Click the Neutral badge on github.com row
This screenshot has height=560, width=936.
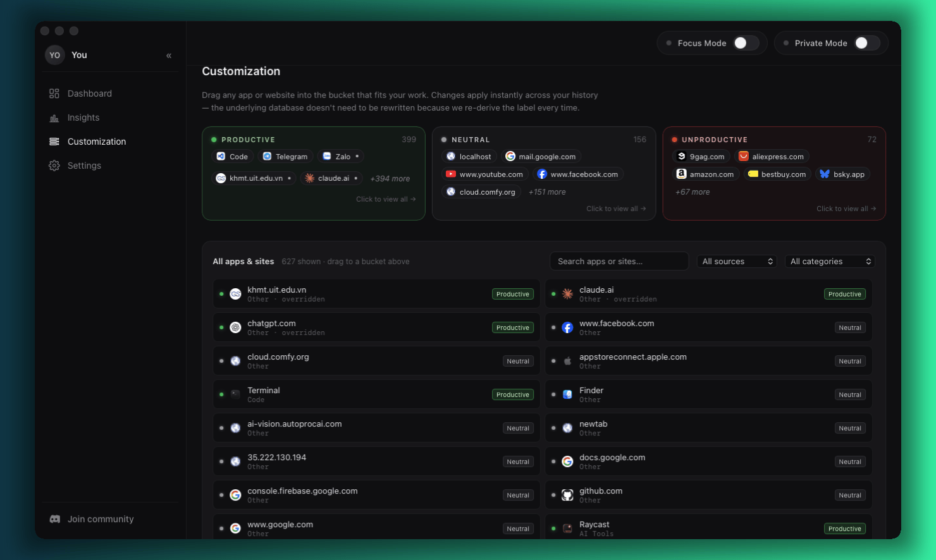pos(850,495)
